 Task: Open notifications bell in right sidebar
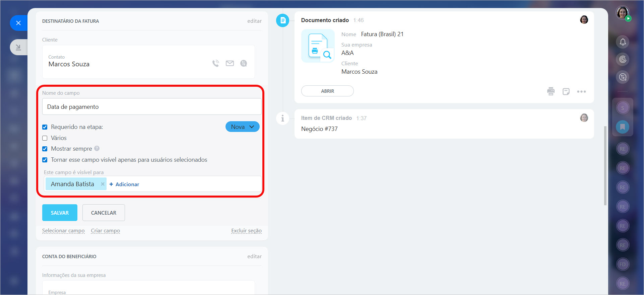(623, 42)
